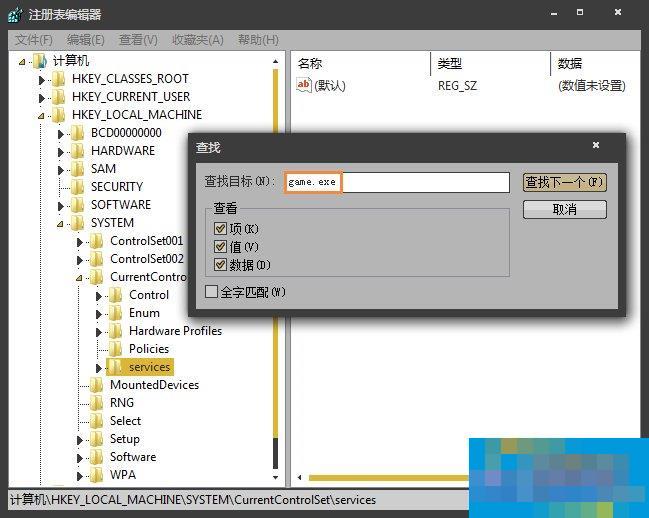Expand the ControlSet001 node arrow
This screenshot has height=518, width=649.
coord(79,242)
